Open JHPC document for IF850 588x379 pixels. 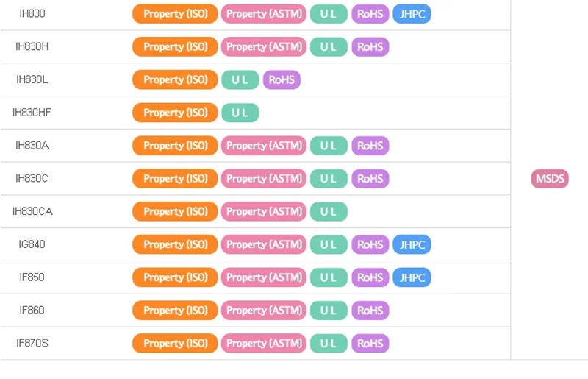click(412, 277)
